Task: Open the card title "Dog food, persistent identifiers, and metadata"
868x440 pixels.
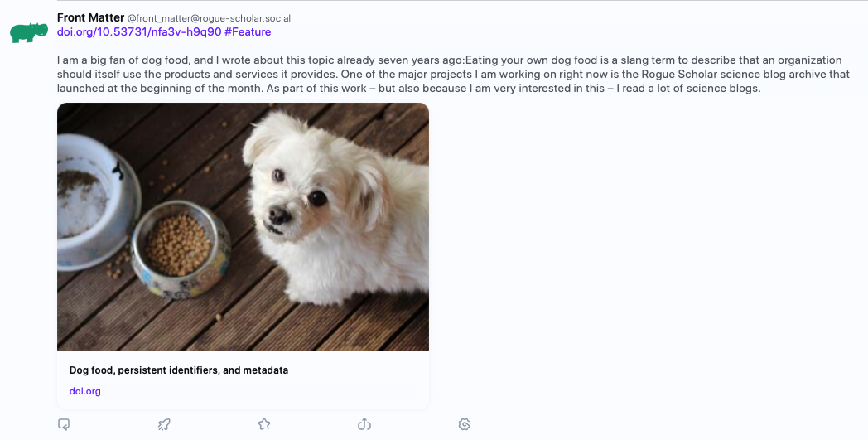Action: click(x=179, y=370)
